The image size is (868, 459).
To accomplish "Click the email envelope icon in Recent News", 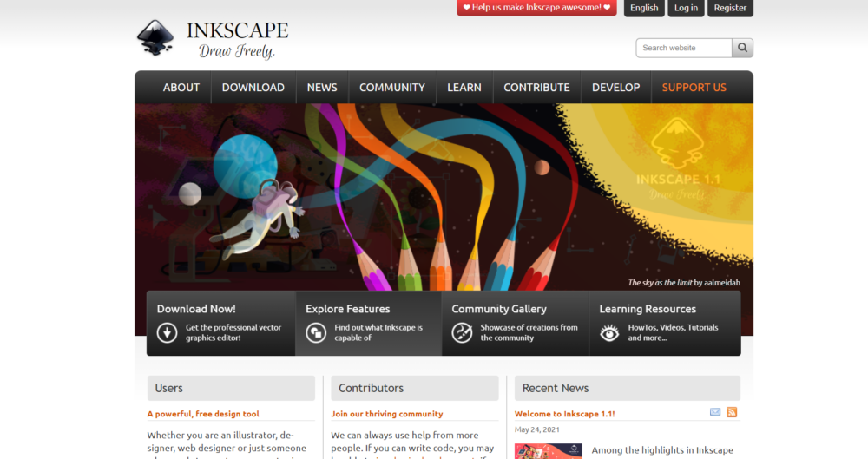I will pyautogui.click(x=715, y=412).
